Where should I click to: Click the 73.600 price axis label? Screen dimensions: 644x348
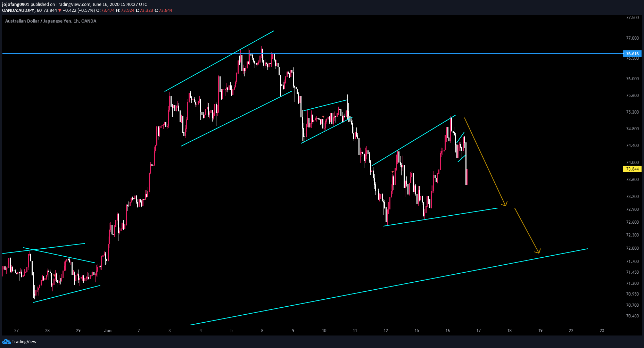coord(632,180)
